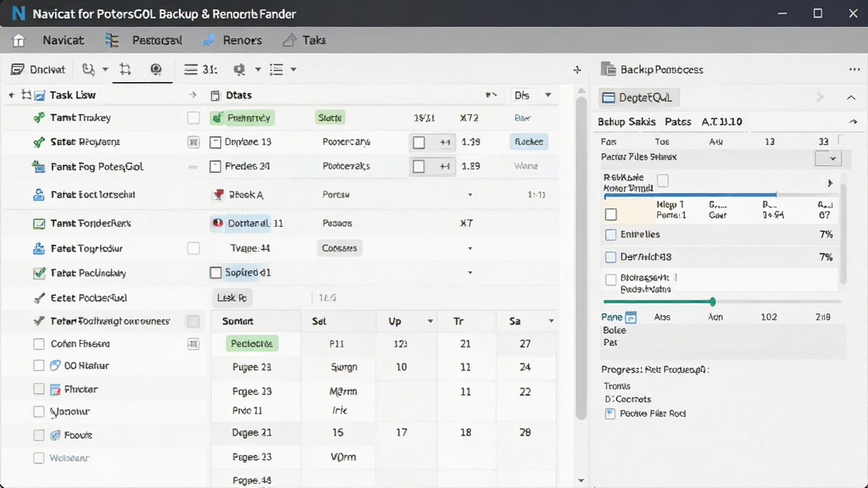Check the Der/hdch18 checkbox
This screenshot has width=868, height=488.
point(610,257)
